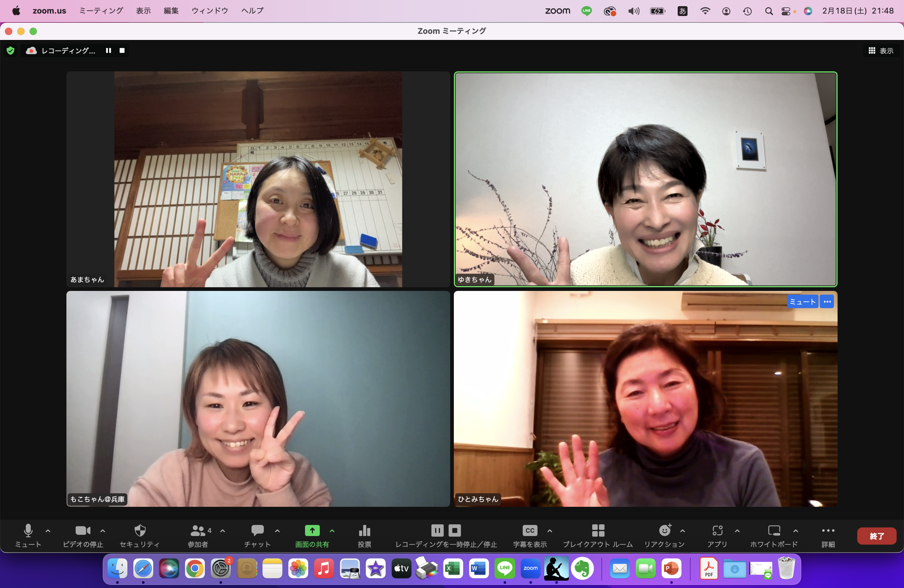Open the Participants panel
904x588 pixels.
pyautogui.click(x=198, y=531)
